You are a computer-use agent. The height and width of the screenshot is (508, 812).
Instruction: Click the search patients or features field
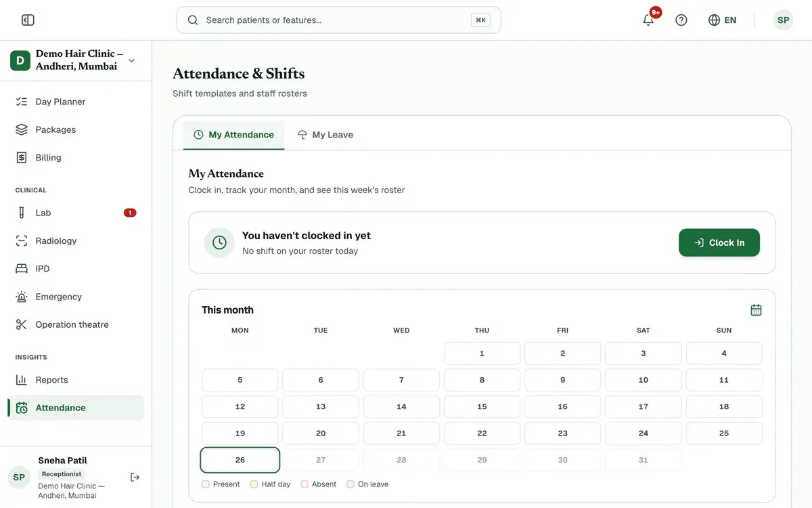(x=338, y=20)
